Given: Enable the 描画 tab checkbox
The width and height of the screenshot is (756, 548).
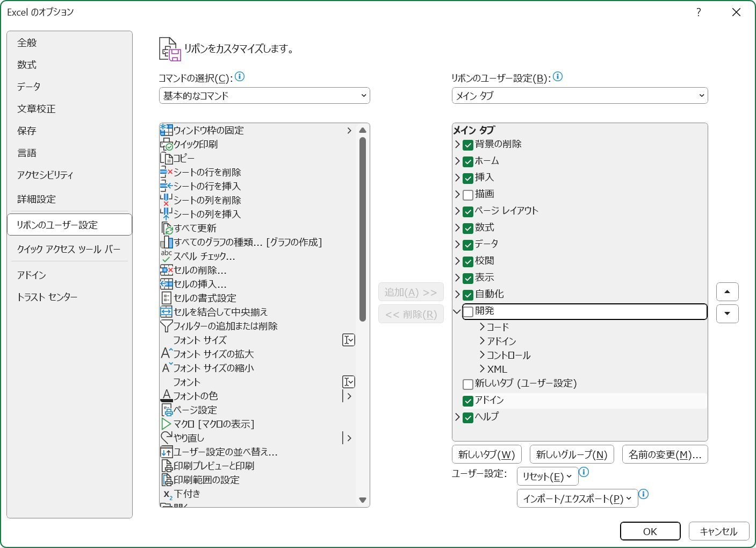Looking at the screenshot, I should pyautogui.click(x=468, y=195).
